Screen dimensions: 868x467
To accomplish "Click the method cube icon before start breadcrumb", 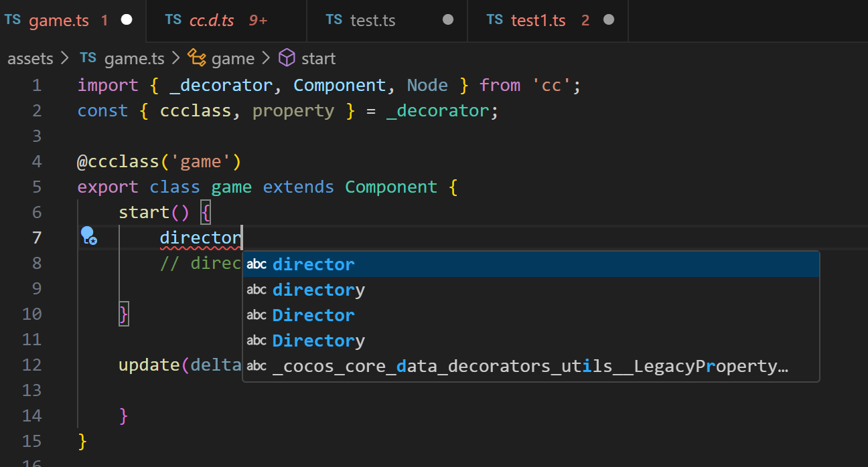I will (287, 58).
